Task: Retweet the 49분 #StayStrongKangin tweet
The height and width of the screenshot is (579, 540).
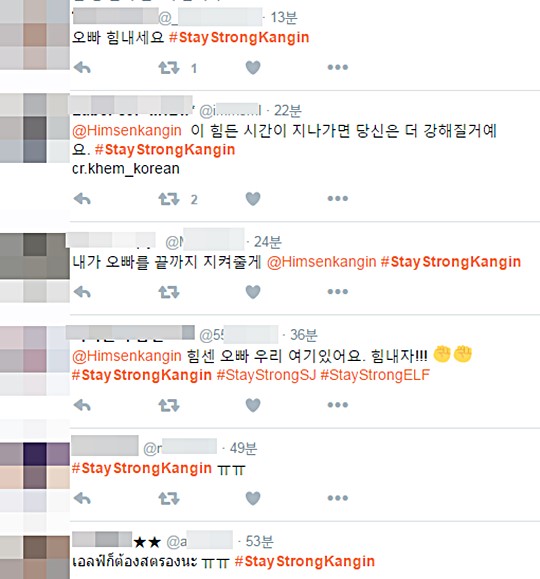Action: click(x=169, y=499)
